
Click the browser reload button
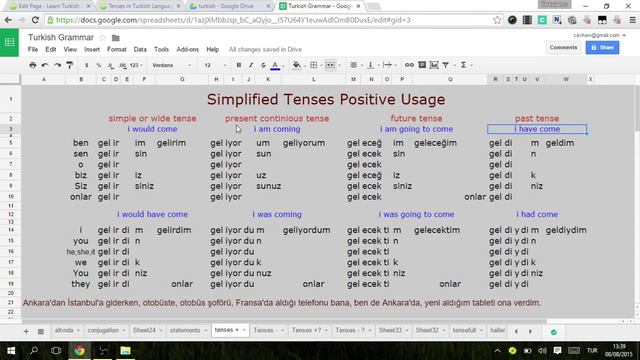(35, 20)
